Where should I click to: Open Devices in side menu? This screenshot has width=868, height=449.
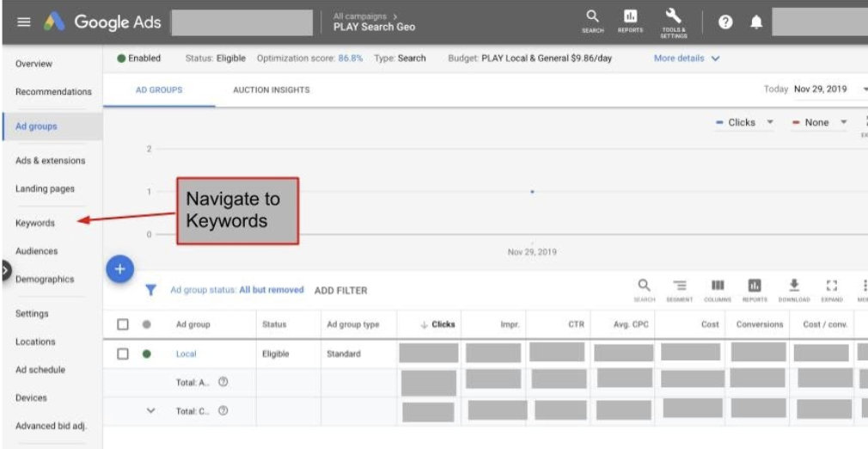click(x=31, y=398)
